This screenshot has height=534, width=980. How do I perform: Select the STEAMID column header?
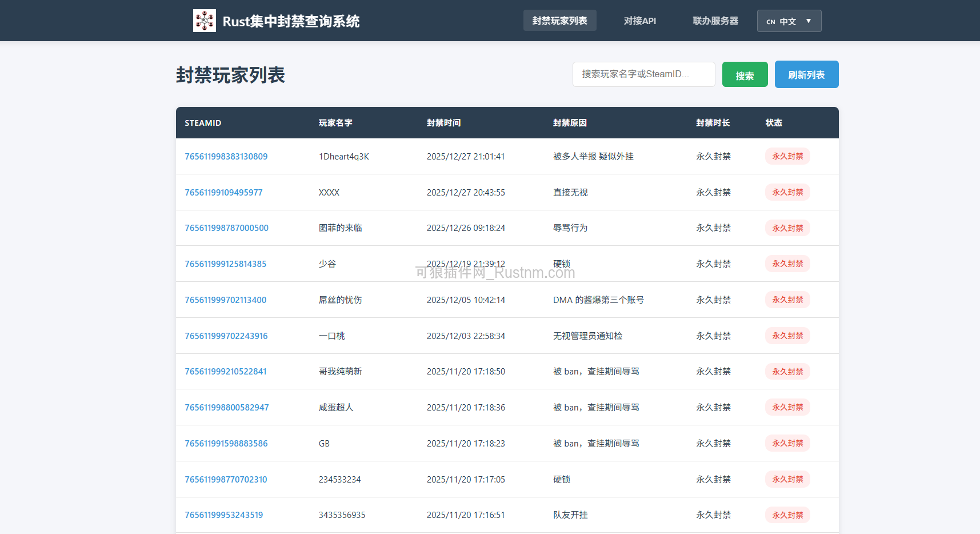[203, 122]
